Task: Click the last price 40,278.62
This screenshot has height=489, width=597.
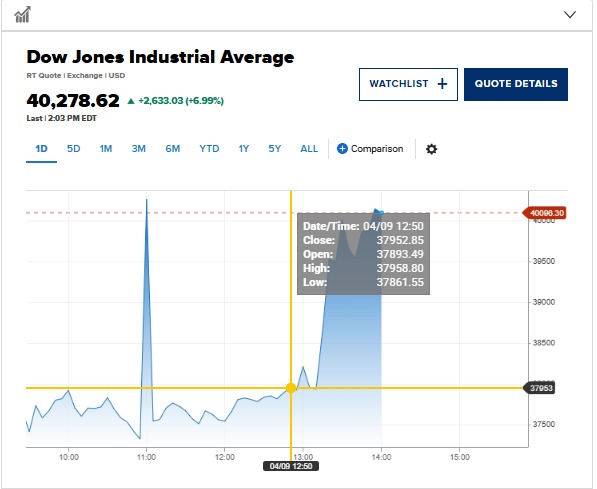Action: tap(73, 101)
